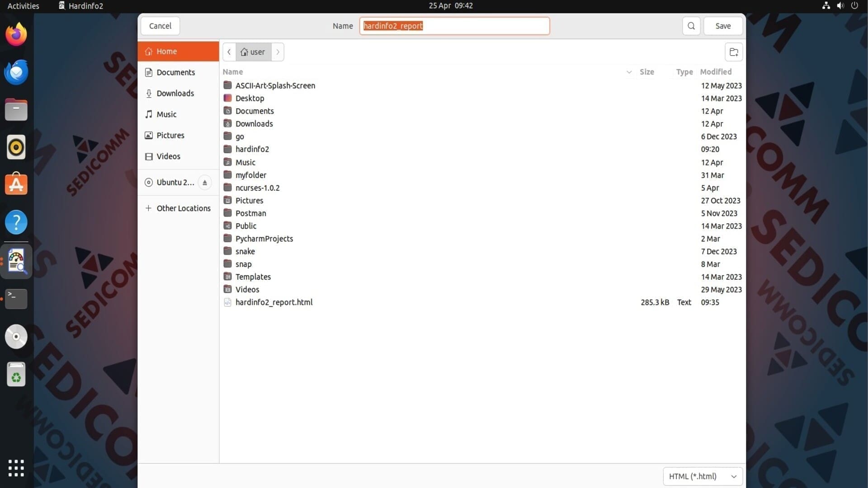
Task: Select the hardinfo2_report.html file
Action: tap(274, 302)
